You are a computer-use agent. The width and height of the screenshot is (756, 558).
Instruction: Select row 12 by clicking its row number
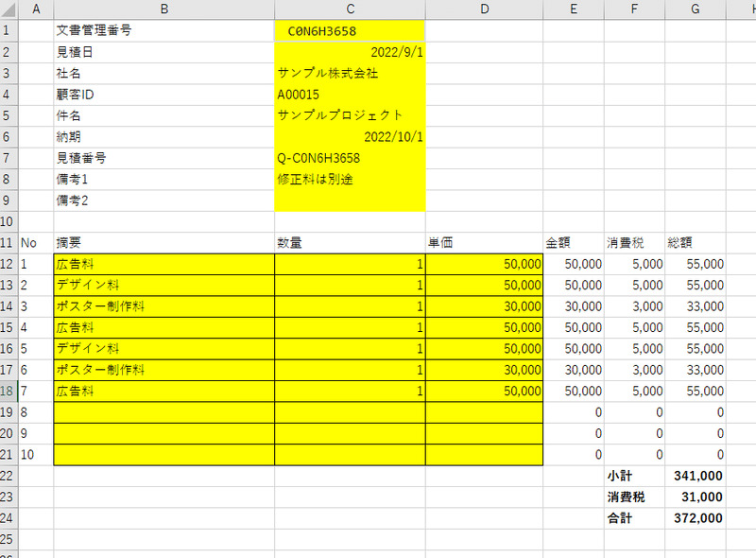(x=10, y=263)
